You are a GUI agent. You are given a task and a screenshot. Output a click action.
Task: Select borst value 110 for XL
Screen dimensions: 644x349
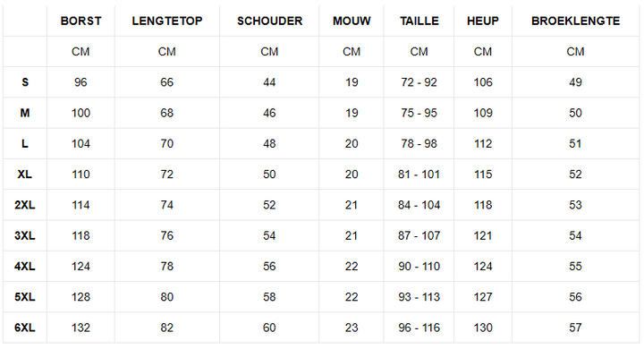(80, 174)
